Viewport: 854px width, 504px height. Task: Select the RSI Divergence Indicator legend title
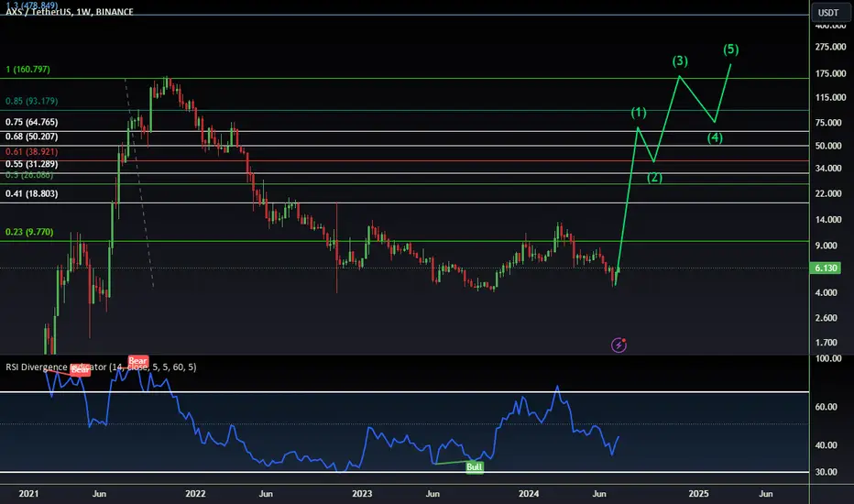pos(101,367)
